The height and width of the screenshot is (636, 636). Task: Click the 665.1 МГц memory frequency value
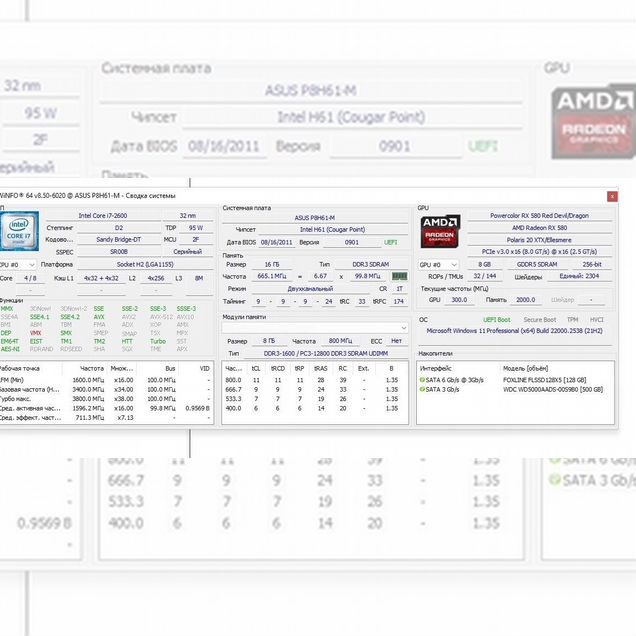272,276
